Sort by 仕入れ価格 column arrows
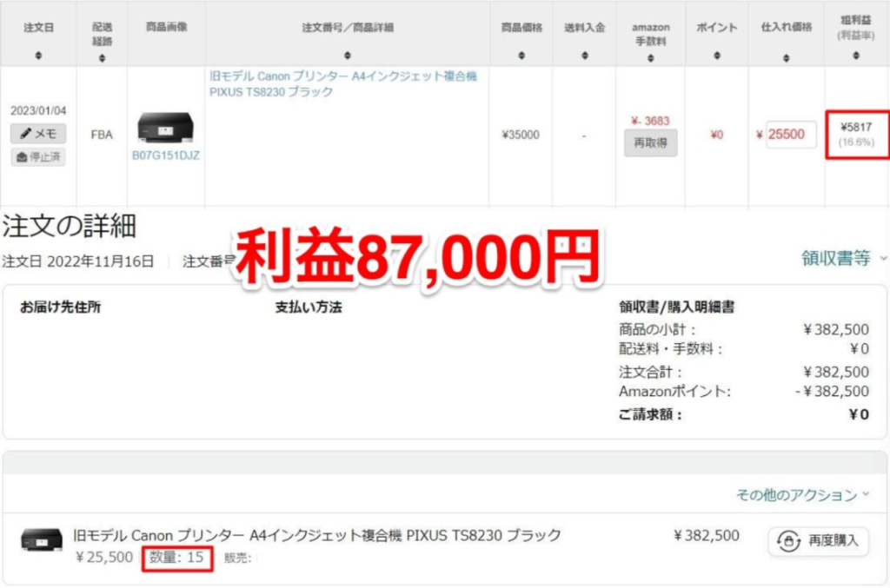The image size is (890, 588). (786, 58)
